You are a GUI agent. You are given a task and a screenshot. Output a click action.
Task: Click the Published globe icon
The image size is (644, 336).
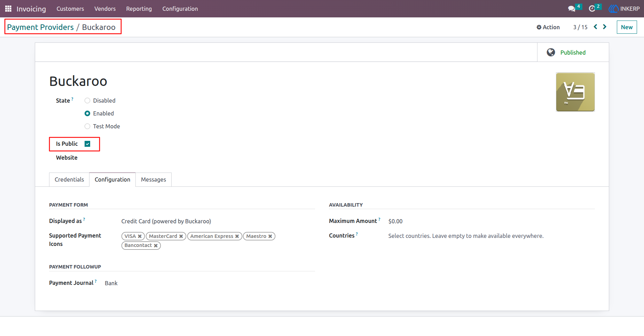pos(551,53)
